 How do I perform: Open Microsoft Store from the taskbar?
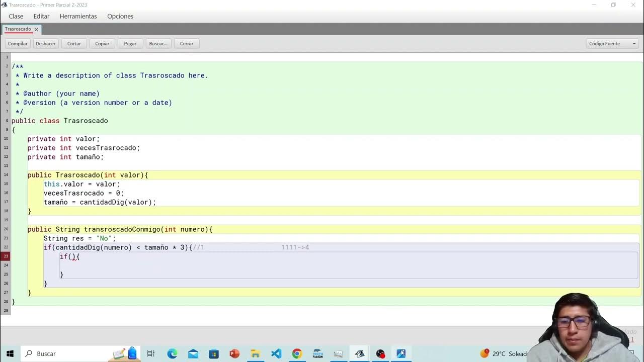click(x=214, y=353)
